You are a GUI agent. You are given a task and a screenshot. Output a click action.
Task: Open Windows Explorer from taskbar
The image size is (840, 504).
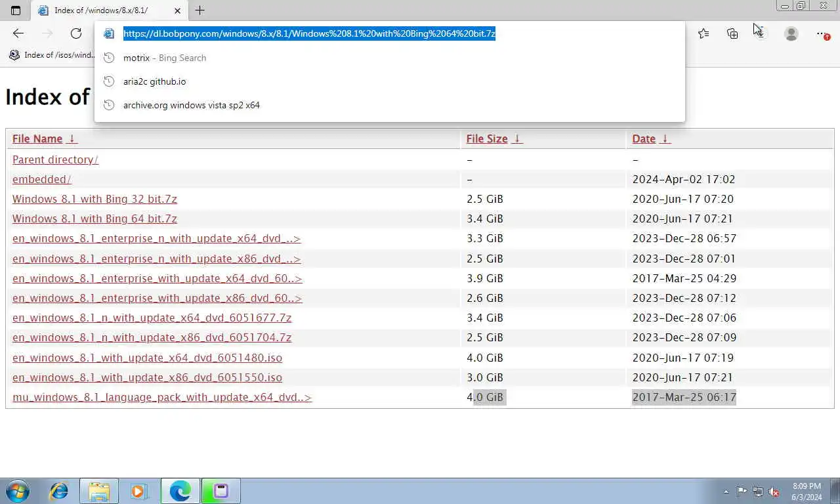tap(99, 491)
